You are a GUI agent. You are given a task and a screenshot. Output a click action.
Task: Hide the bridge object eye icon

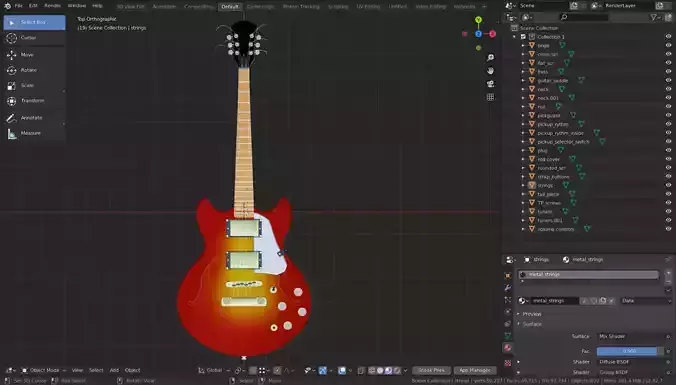tap(668, 45)
